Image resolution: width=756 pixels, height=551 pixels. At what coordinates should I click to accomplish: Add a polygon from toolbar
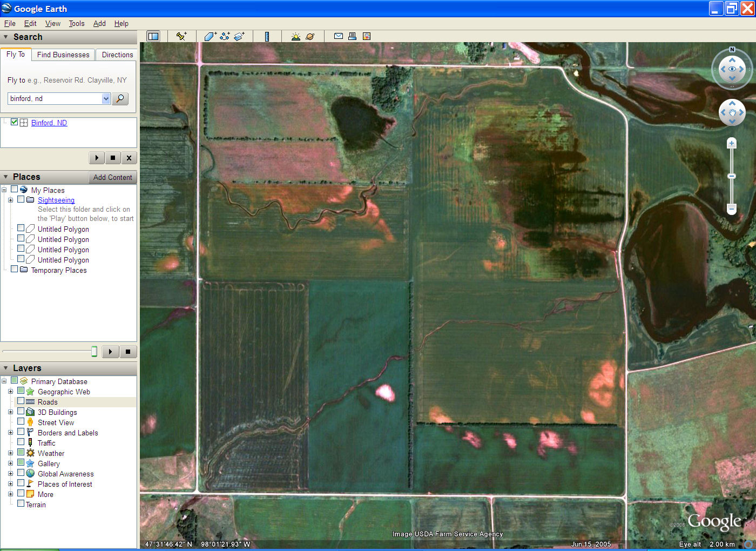click(x=210, y=36)
